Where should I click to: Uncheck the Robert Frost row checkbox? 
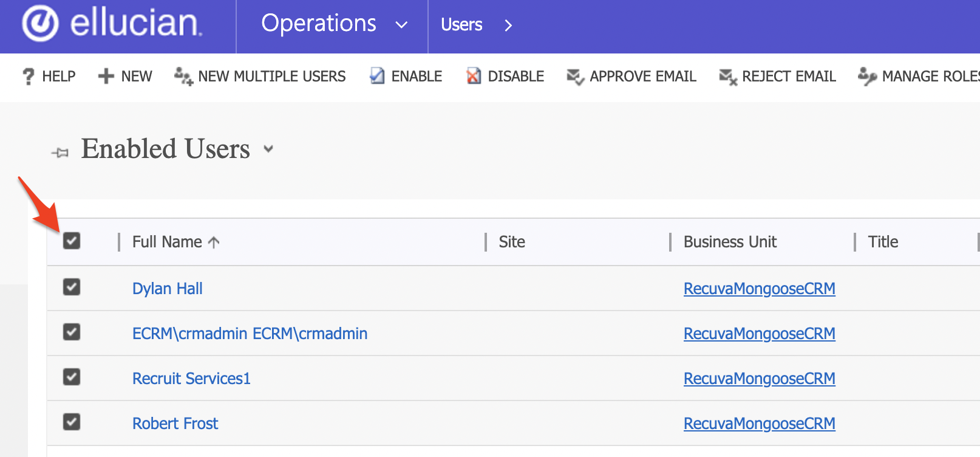(72, 422)
